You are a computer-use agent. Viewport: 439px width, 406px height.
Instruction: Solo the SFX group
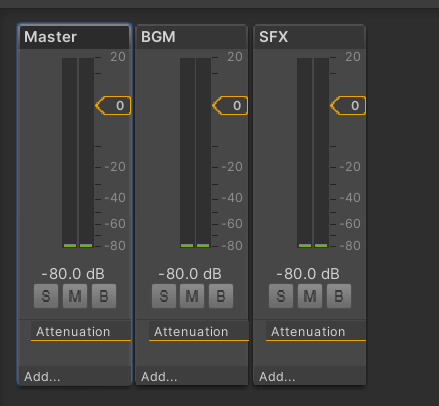click(x=281, y=296)
